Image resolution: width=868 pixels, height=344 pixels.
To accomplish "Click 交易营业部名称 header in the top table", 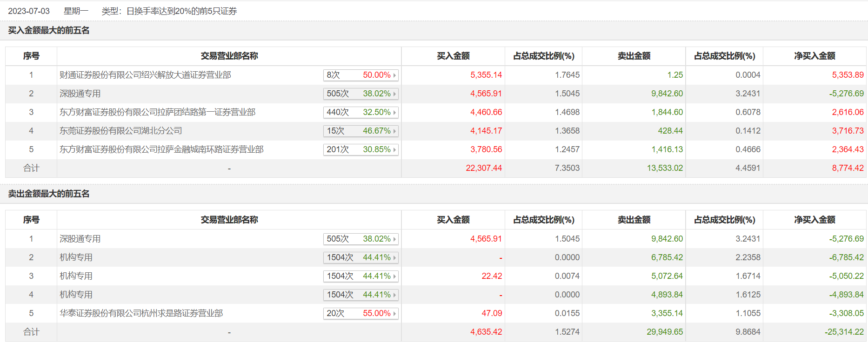I will coord(229,56).
